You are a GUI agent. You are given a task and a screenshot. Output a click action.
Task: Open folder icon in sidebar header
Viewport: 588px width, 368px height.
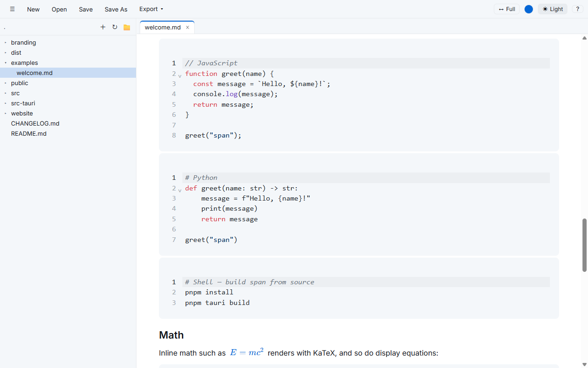pyautogui.click(x=127, y=27)
